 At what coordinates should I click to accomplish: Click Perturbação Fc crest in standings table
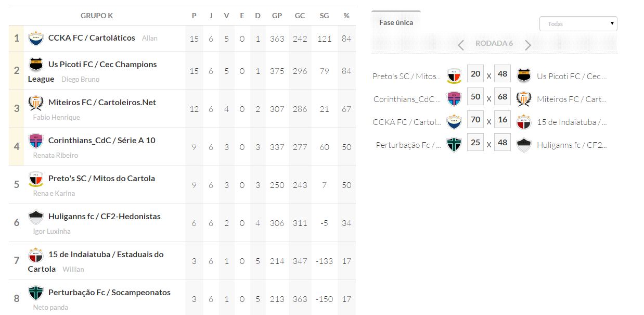36,293
